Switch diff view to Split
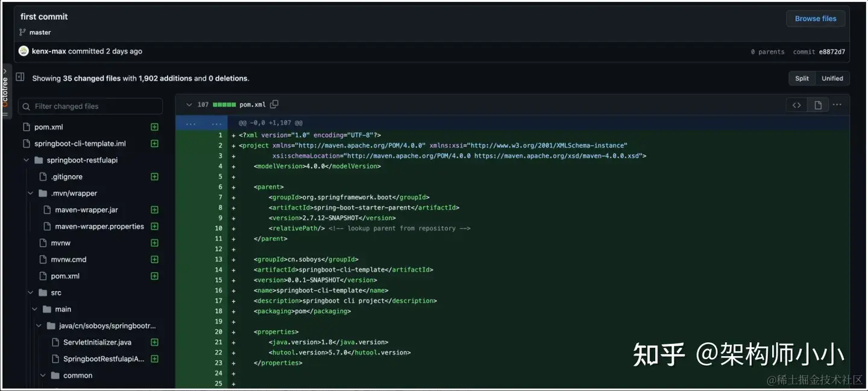Screen dimensions: 868x391 (802, 78)
